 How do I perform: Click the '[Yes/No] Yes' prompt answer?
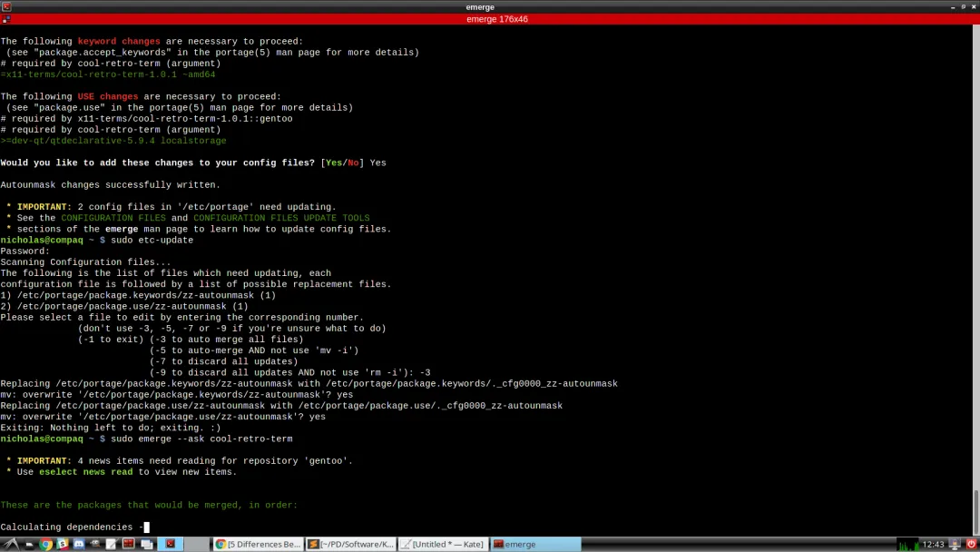pyautogui.click(x=354, y=163)
